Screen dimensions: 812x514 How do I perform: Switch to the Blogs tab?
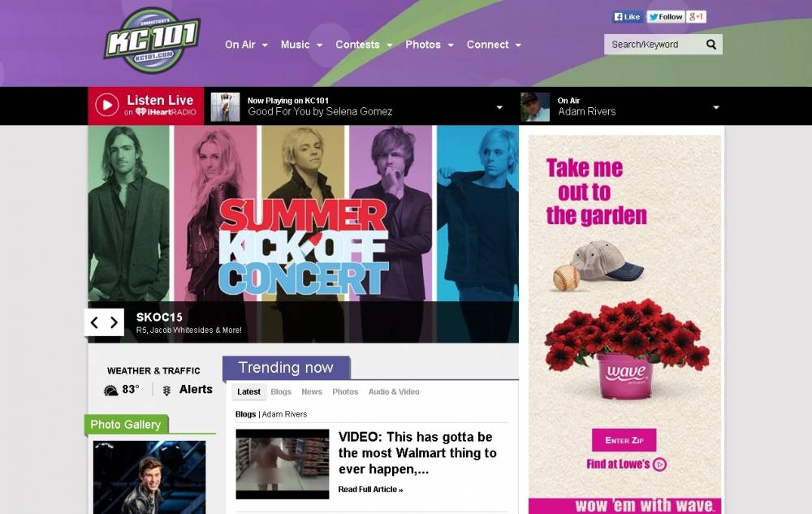(x=281, y=392)
